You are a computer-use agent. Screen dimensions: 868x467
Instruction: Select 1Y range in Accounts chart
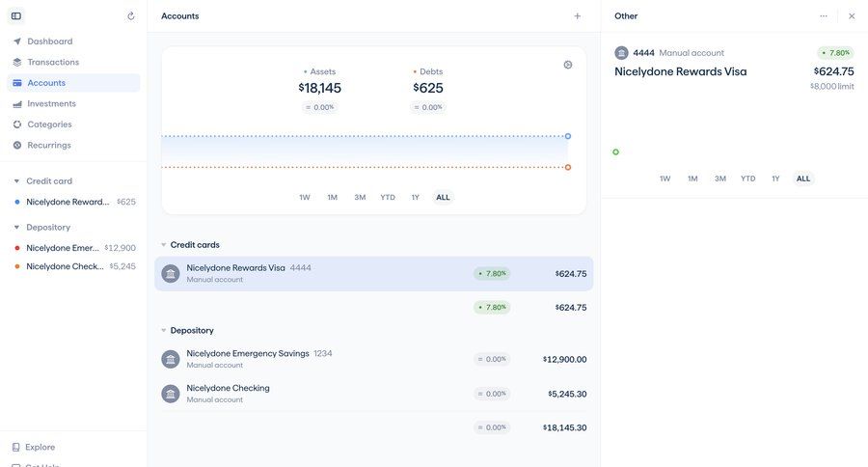pyautogui.click(x=415, y=197)
